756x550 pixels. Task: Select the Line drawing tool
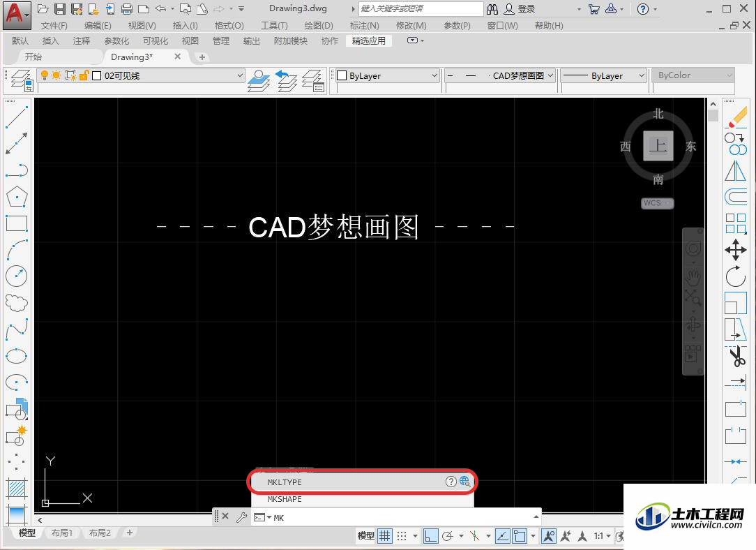(x=17, y=118)
